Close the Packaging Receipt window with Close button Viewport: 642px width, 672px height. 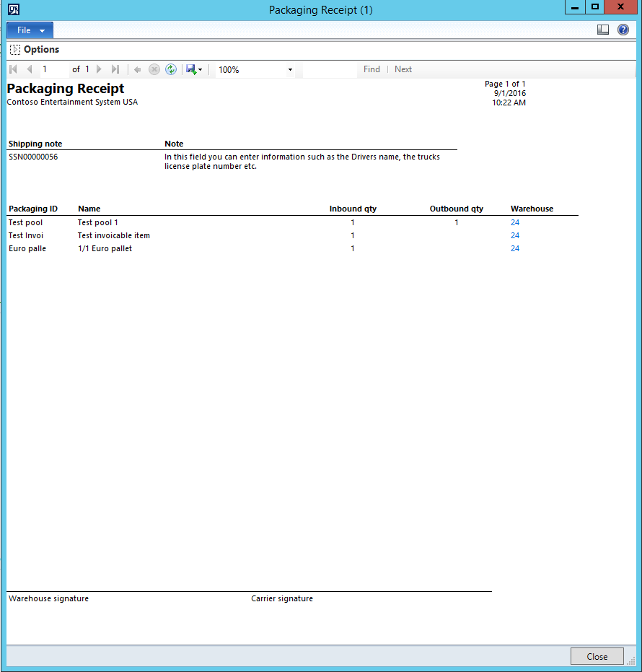point(597,656)
